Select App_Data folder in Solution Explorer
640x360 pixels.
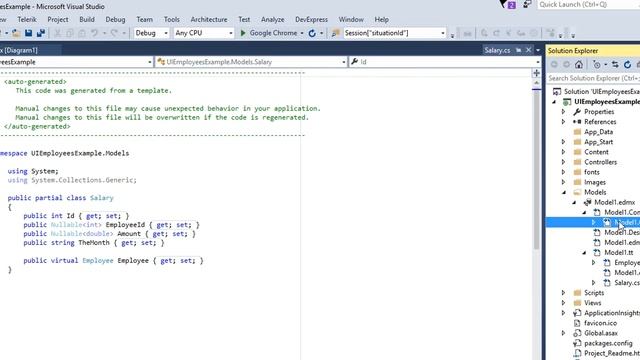click(x=598, y=132)
